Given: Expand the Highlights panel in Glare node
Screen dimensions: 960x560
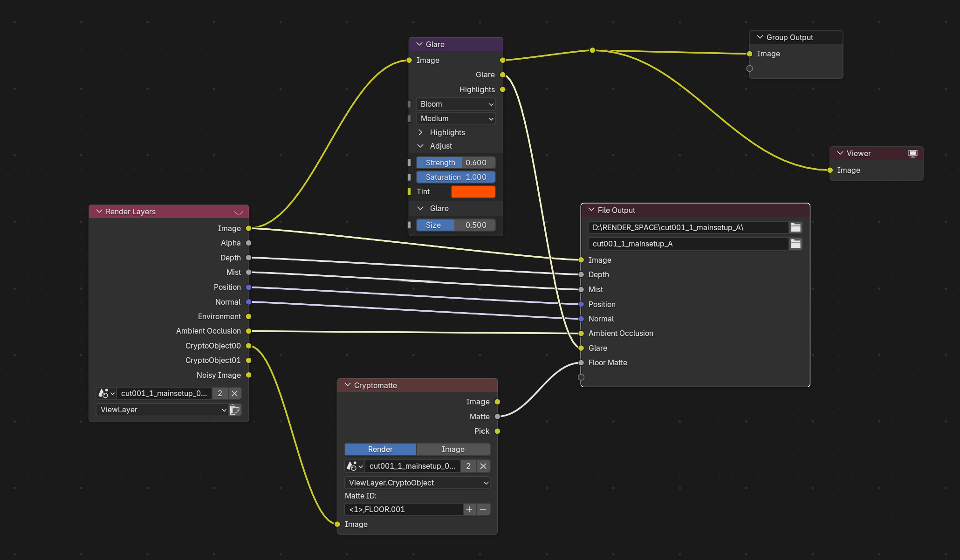Looking at the screenshot, I should click(x=420, y=132).
